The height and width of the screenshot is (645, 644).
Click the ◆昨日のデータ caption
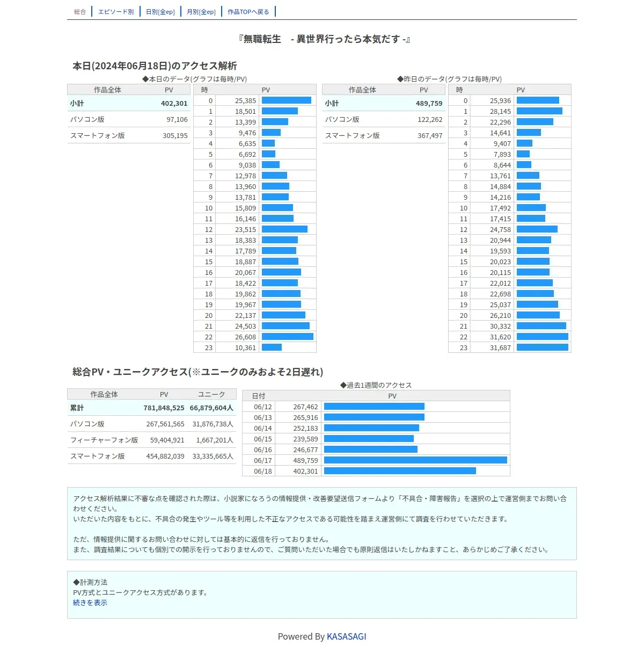[449, 79]
